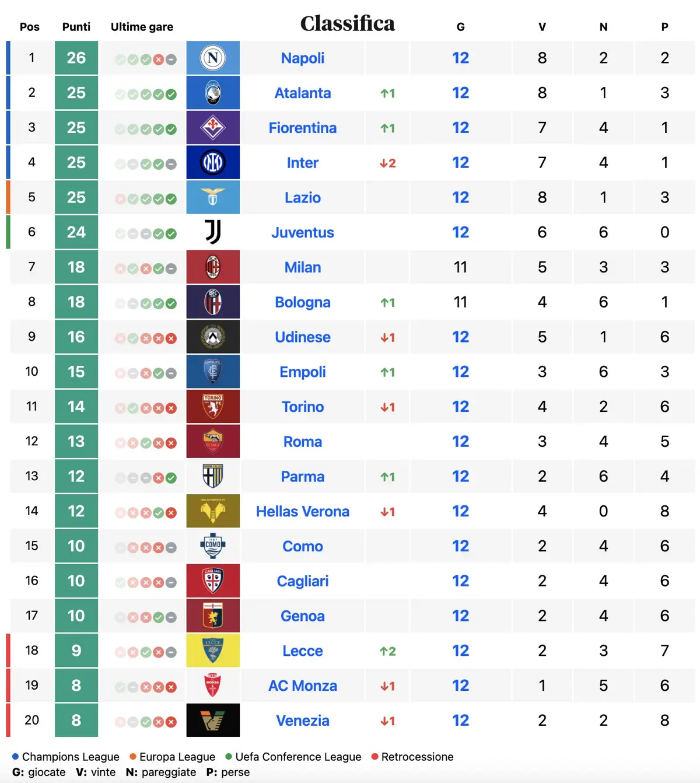Click the Venezia team logo
The image size is (700, 783).
click(x=213, y=721)
